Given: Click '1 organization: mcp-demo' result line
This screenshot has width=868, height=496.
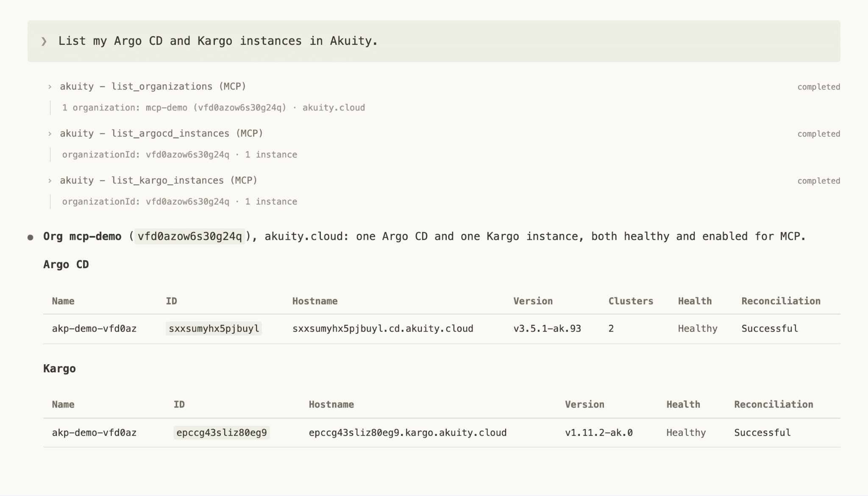Looking at the screenshot, I should coord(214,108).
